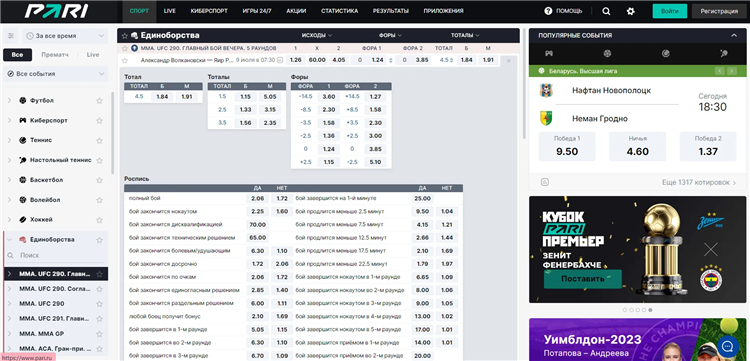Switch to the LIVE top menu

pyautogui.click(x=170, y=11)
